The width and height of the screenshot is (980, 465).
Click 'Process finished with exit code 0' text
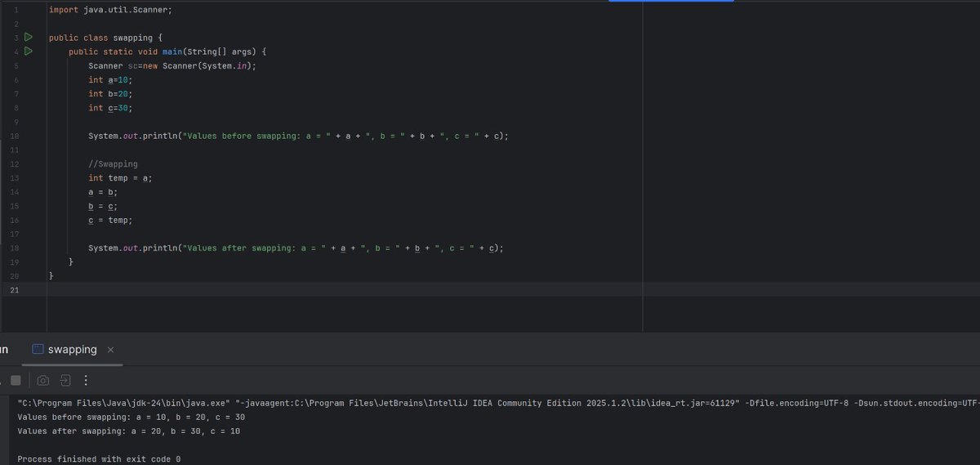(x=99, y=458)
